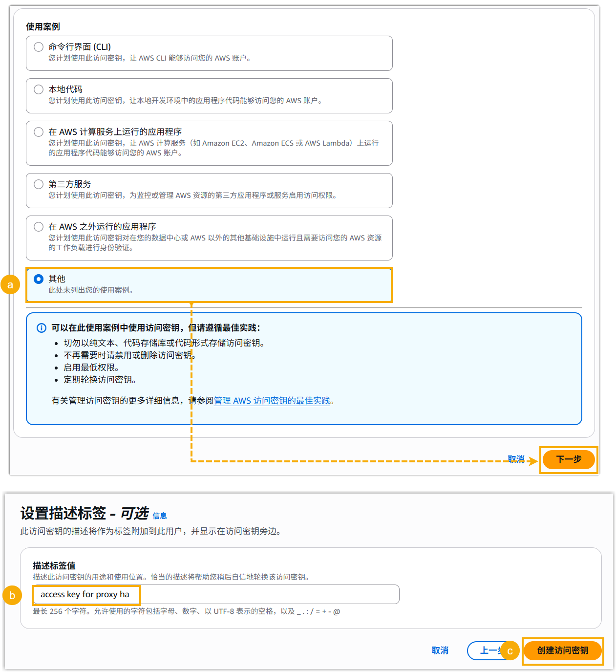Open 管理 AWS 访问密钥的最佳实践 link
The height and width of the screenshot is (672, 616).
click(x=272, y=401)
